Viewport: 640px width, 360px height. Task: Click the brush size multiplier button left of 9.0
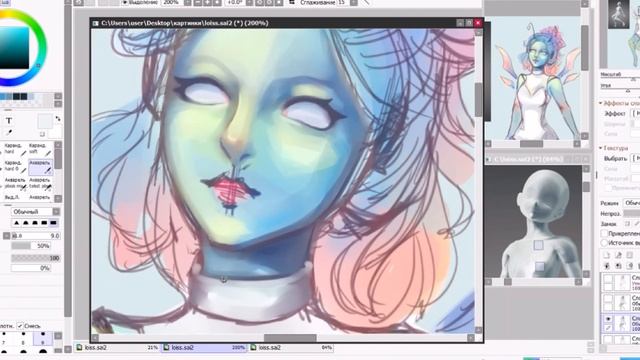point(7,236)
